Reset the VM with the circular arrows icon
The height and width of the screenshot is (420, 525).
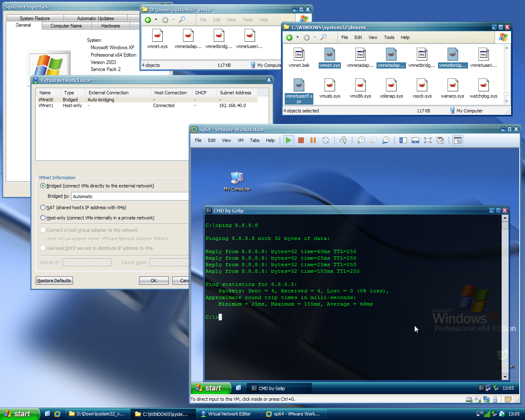(326, 140)
